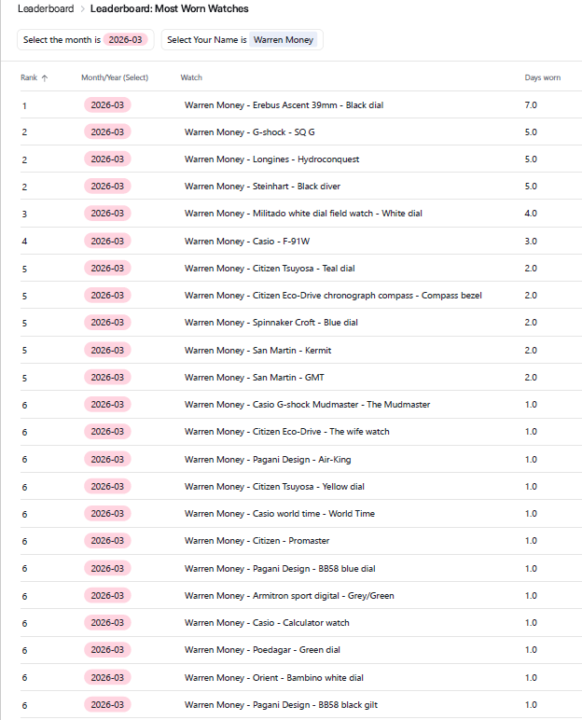Sort by the Month/Year (Select) column header
Screen dimensions: 582x720
coord(115,78)
